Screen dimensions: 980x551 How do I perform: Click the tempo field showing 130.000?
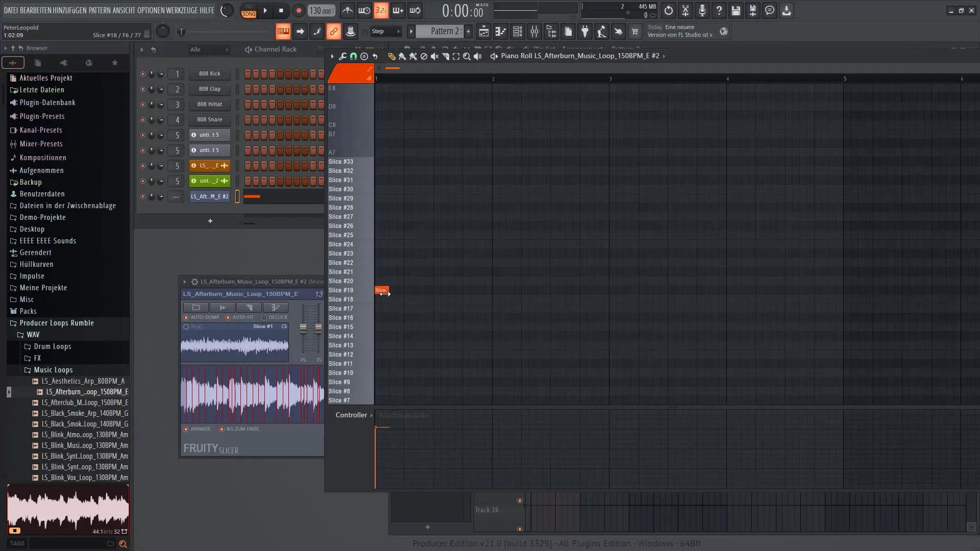pos(322,11)
